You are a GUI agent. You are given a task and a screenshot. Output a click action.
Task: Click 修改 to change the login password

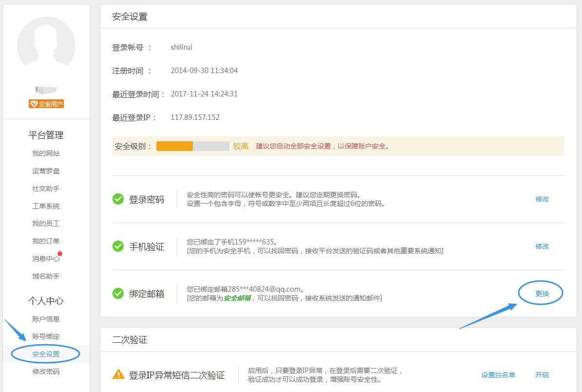tap(542, 199)
